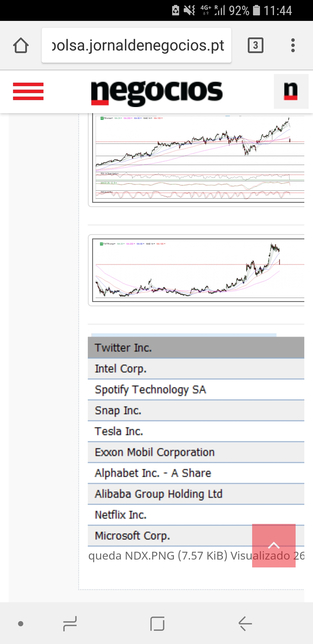This screenshot has height=644, width=313.
Task: Open the browser three-dot overflow menu
Action: (x=293, y=46)
